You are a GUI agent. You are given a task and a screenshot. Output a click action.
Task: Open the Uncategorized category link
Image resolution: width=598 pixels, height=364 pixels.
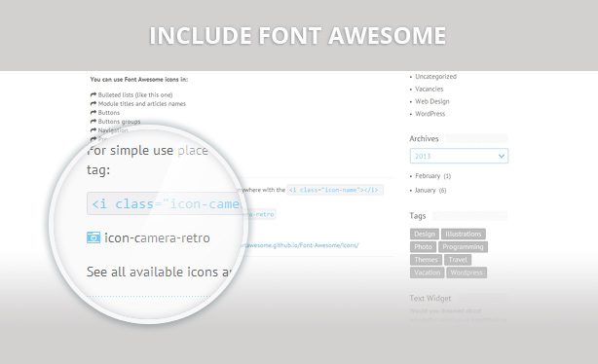coord(435,77)
